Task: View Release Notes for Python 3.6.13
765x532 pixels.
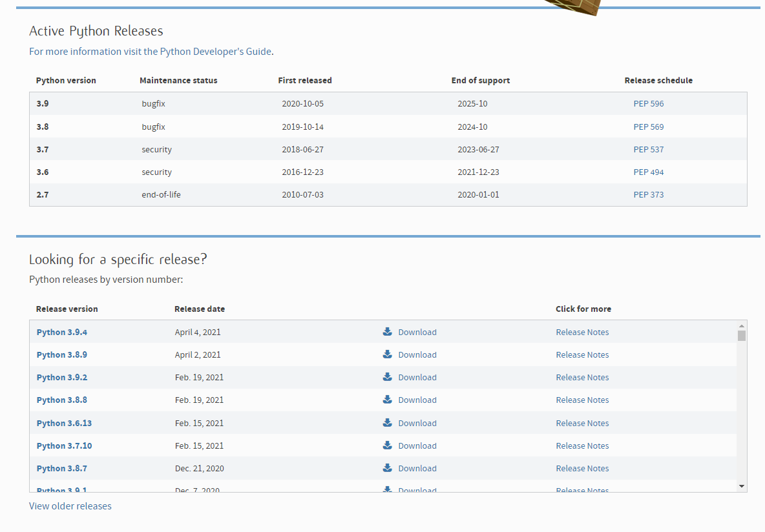Action: [583, 424]
